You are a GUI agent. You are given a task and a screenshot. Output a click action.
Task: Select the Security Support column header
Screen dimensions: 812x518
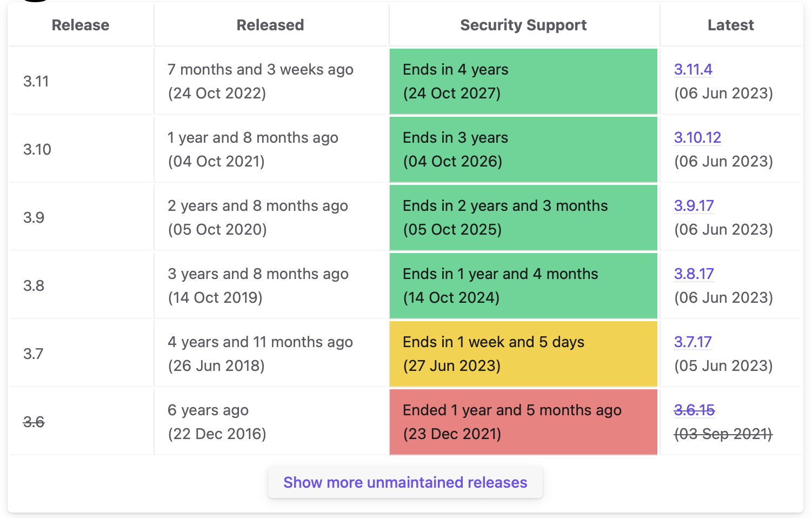(523, 25)
